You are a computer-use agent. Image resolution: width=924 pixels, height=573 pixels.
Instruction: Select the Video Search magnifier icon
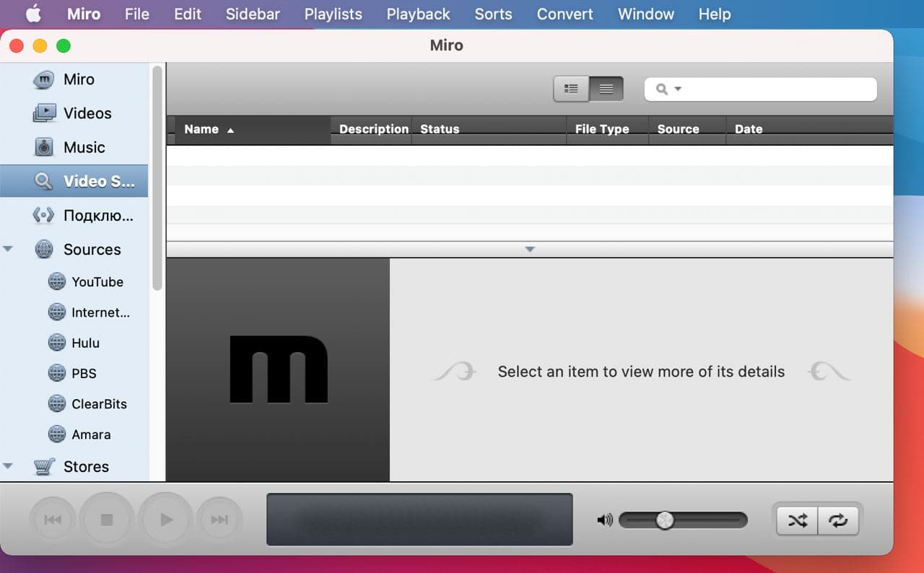[x=43, y=181]
